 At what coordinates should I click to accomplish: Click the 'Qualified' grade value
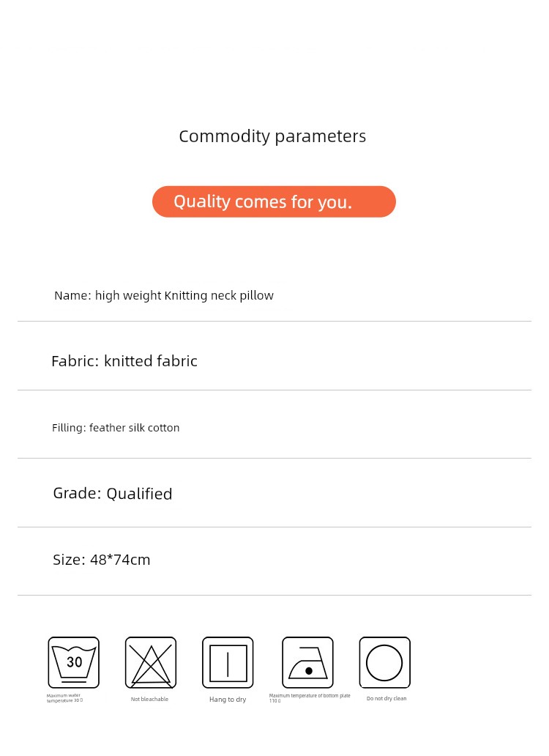[139, 494]
